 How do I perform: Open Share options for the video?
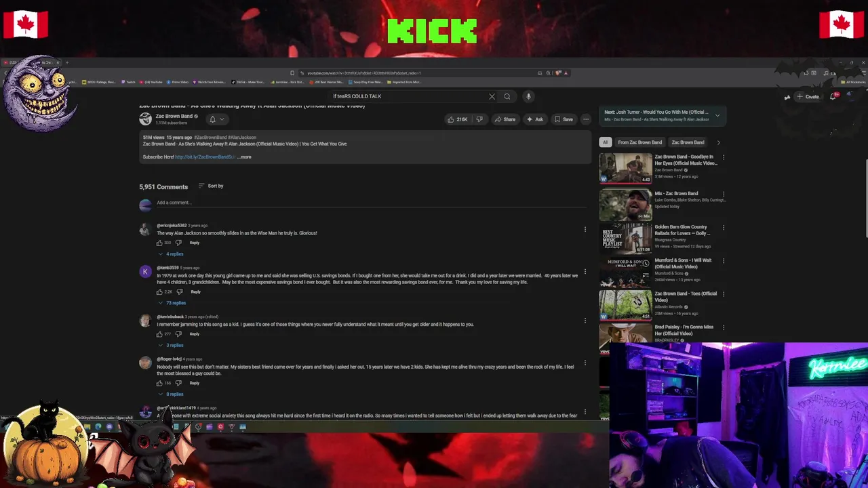pyautogui.click(x=505, y=119)
